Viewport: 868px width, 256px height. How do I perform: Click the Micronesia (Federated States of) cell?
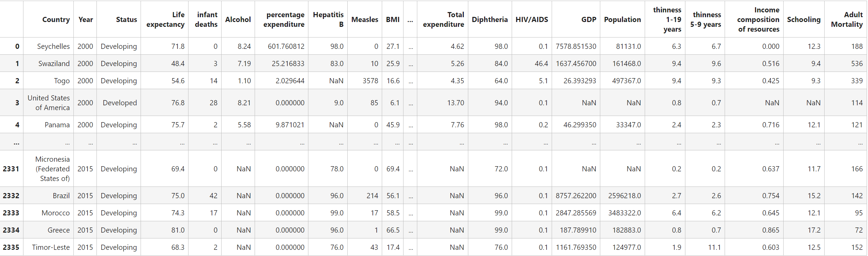tap(52, 169)
